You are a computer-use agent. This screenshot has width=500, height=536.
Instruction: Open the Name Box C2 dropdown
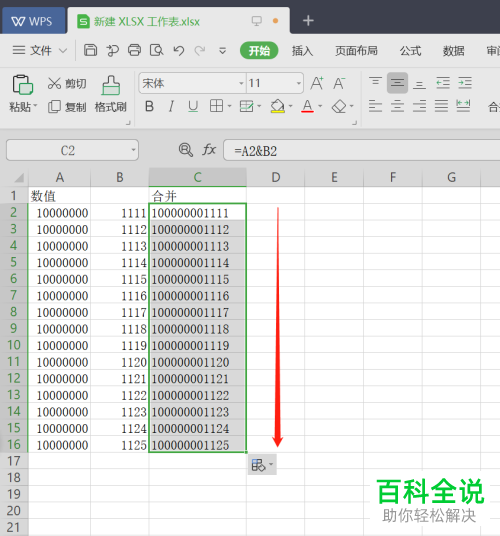pyautogui.click(x=133, y=150)
